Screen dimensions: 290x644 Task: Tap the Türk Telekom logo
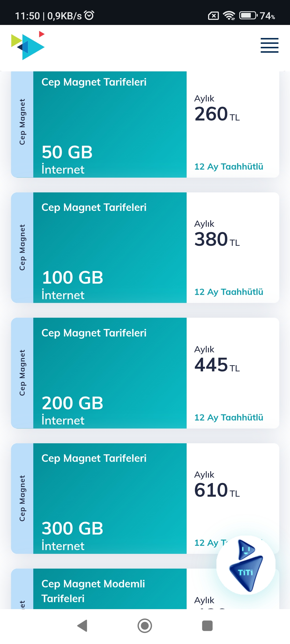click(x=28, y=45)
